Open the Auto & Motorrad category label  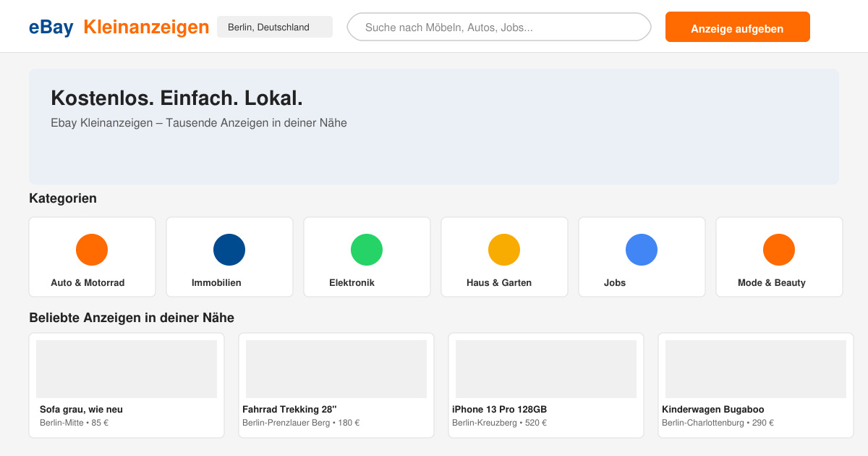click(88, 283)
